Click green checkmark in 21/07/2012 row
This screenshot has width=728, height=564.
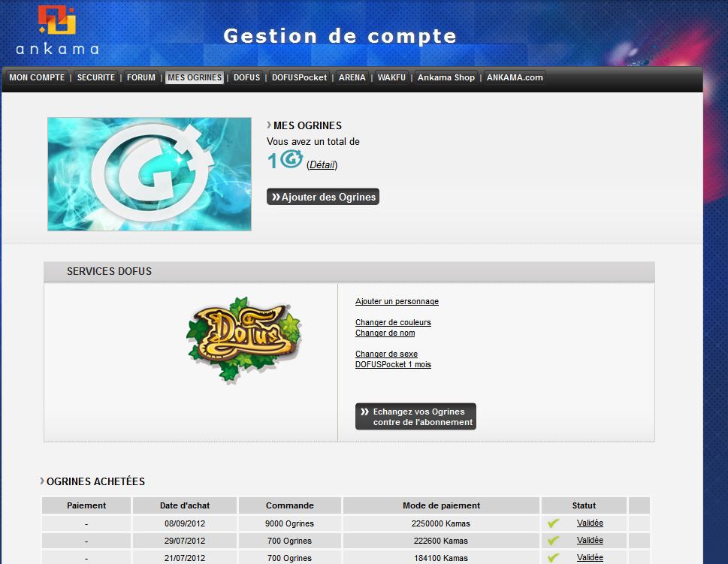coord(553,557)
